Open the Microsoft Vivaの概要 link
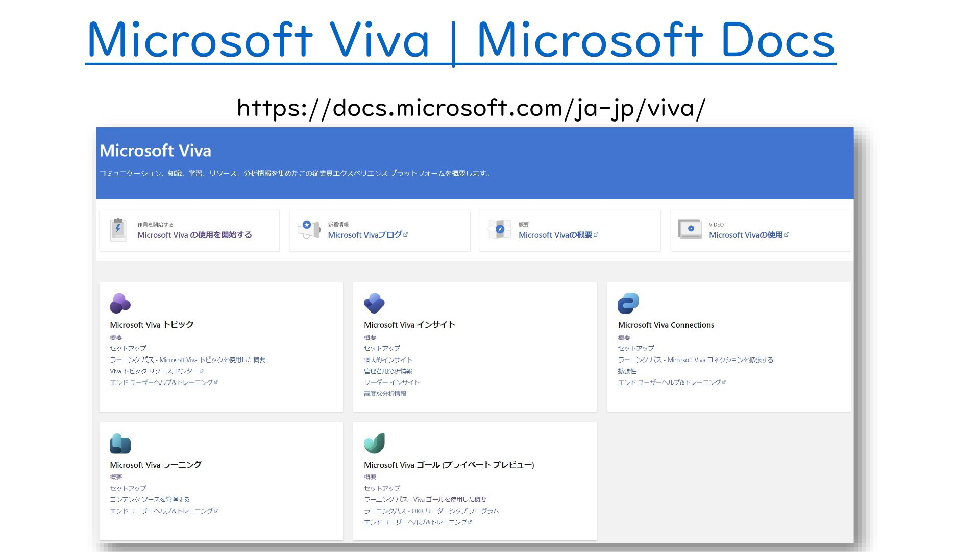980x552 pixels. [558, 235]
